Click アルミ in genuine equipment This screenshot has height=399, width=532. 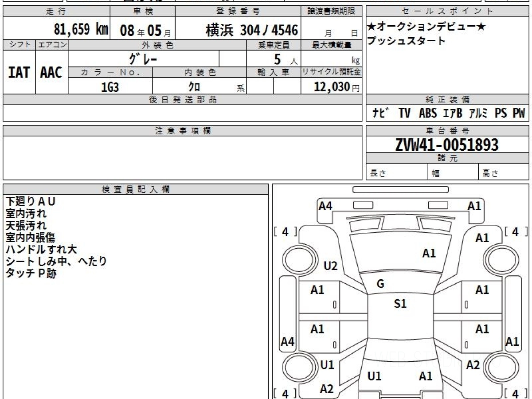tap(478, 113)
